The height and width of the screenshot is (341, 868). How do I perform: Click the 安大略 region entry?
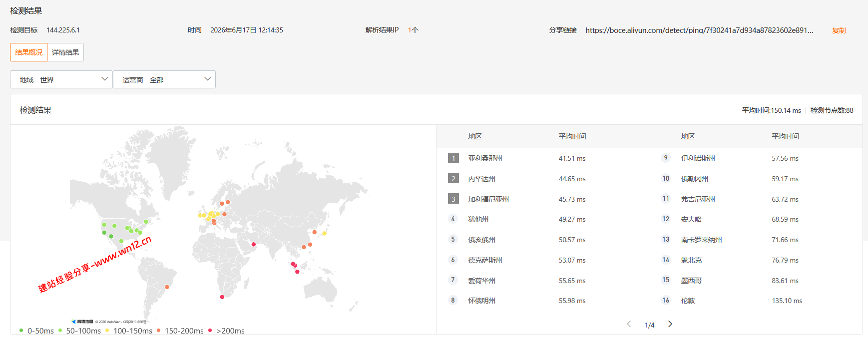691,219
